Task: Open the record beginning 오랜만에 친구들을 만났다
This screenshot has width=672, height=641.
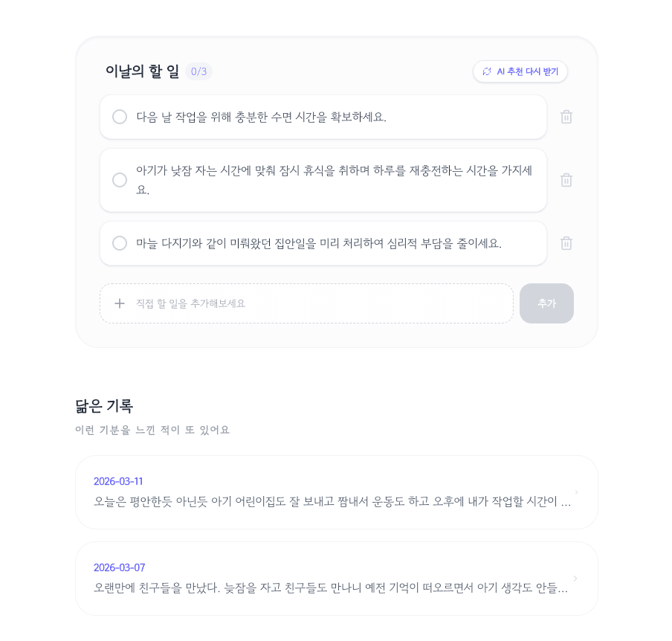Action: click(330, 588)
